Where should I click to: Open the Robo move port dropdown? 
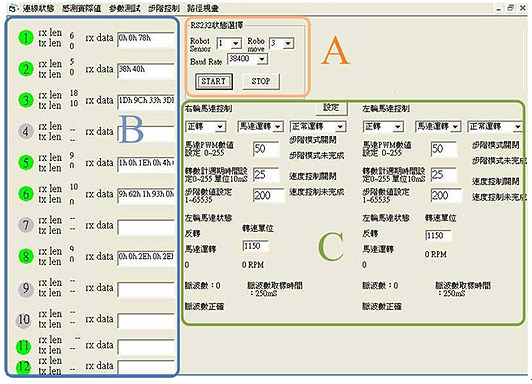pos(281,43)
